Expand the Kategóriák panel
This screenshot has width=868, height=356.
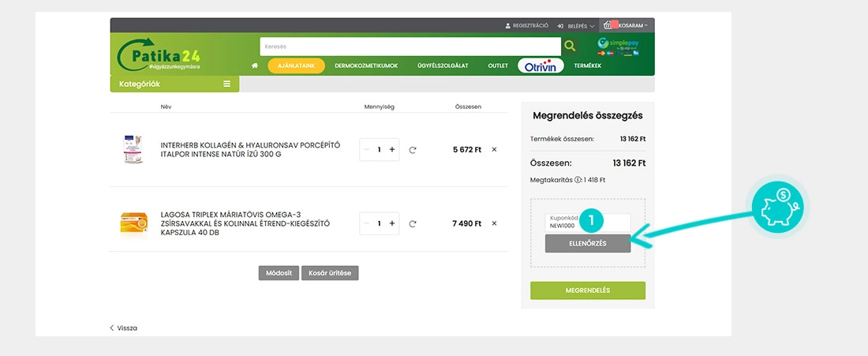click(x=174, y=84)
